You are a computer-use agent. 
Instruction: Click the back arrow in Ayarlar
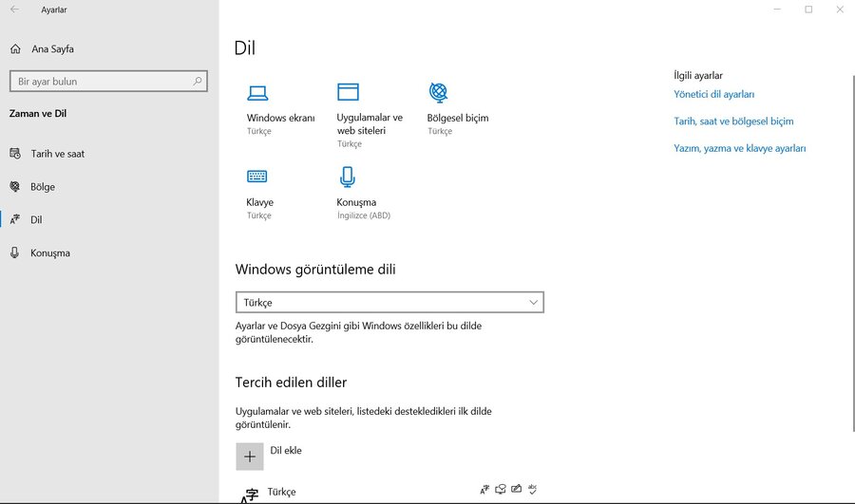[14, 9]
